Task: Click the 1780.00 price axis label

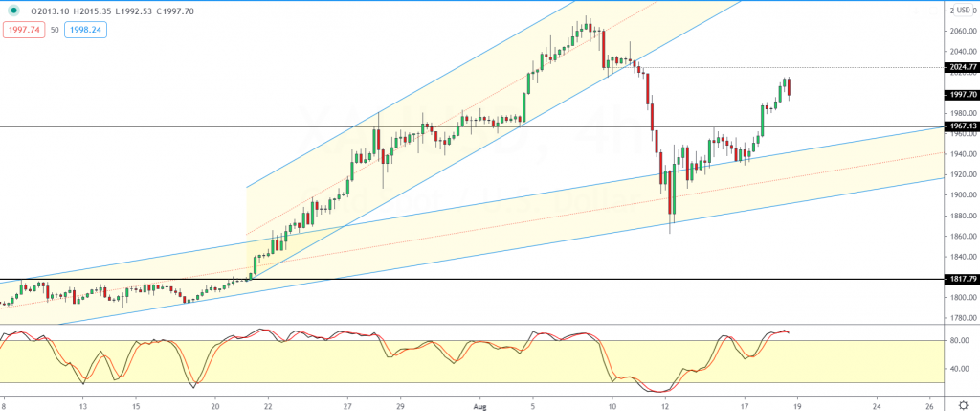Action: 963,318
